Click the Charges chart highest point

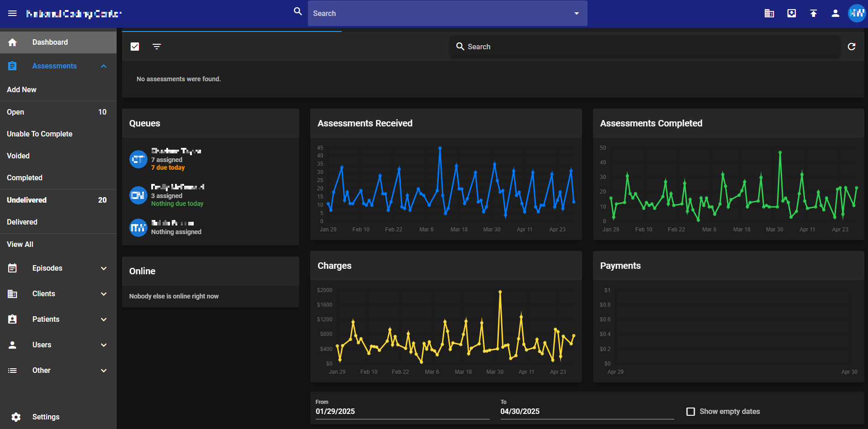(x=500, y=292)
